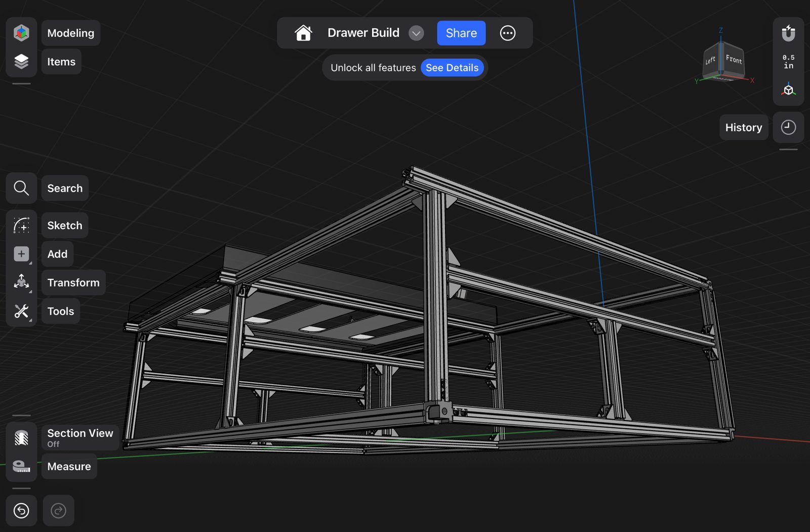Click the Search label
The width and height of the screenshot is (810, 532).
pyautogui.click(x=65, y=188)
